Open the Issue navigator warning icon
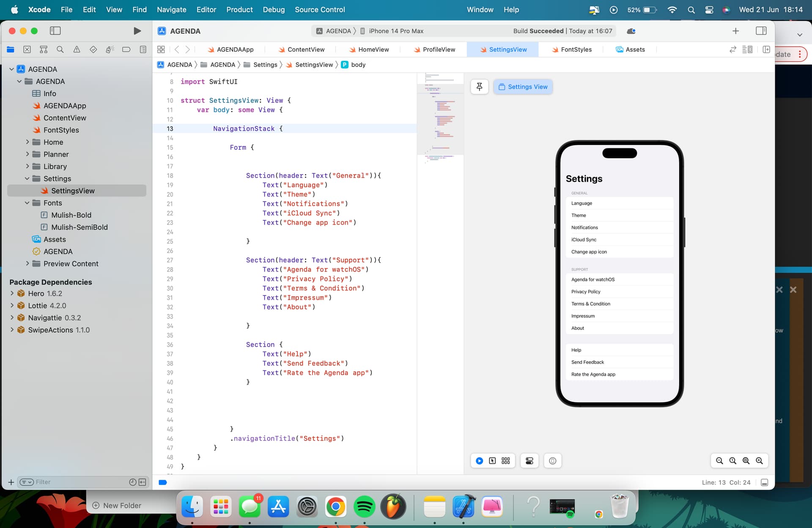The image size is (812, 528). (77, 49)
